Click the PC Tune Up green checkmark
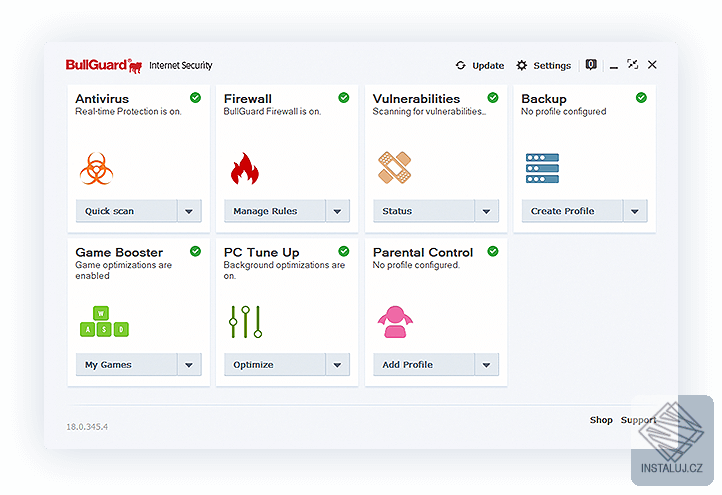722x495 pixels. click(344, 251)
